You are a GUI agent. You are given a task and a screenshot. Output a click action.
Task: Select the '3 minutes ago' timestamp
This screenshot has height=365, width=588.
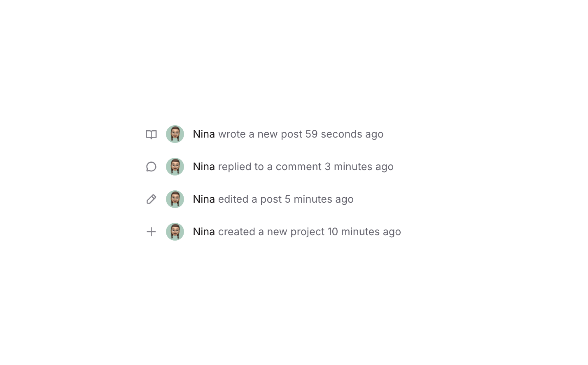point(359,167)
